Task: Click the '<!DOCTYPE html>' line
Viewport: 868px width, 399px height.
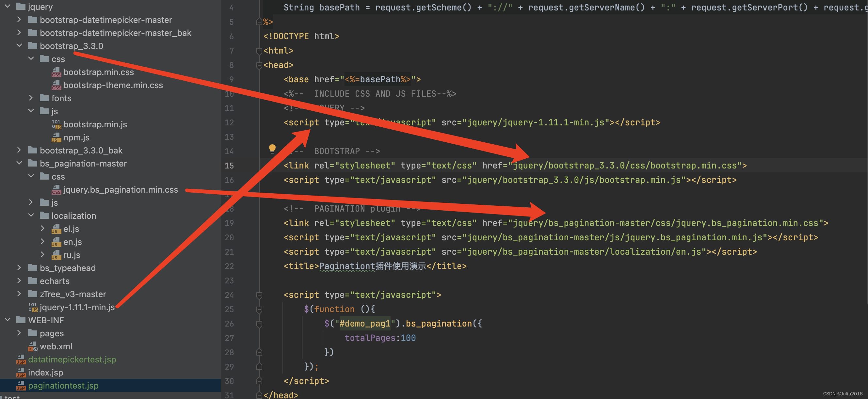Action: coord(301,36)
